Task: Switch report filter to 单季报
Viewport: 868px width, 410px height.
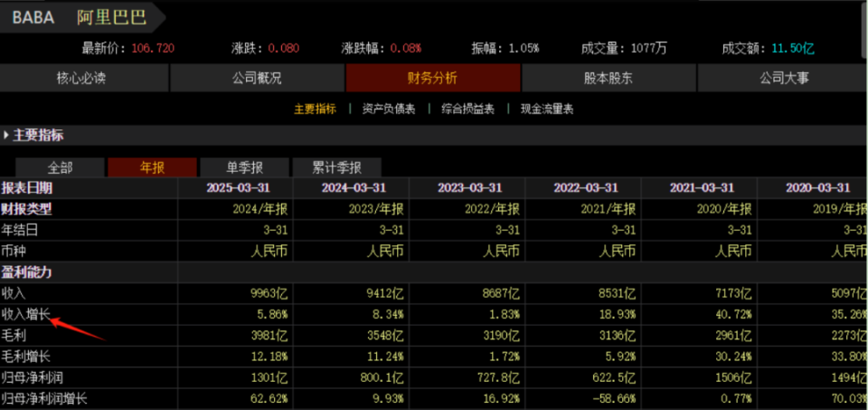Action: (245, 167)
